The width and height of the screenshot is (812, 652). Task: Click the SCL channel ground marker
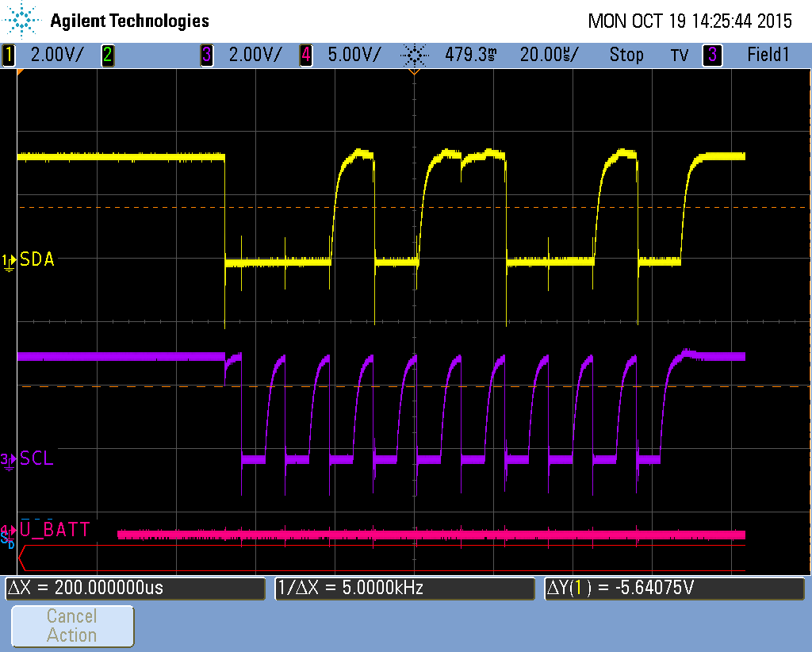point(9,459)
